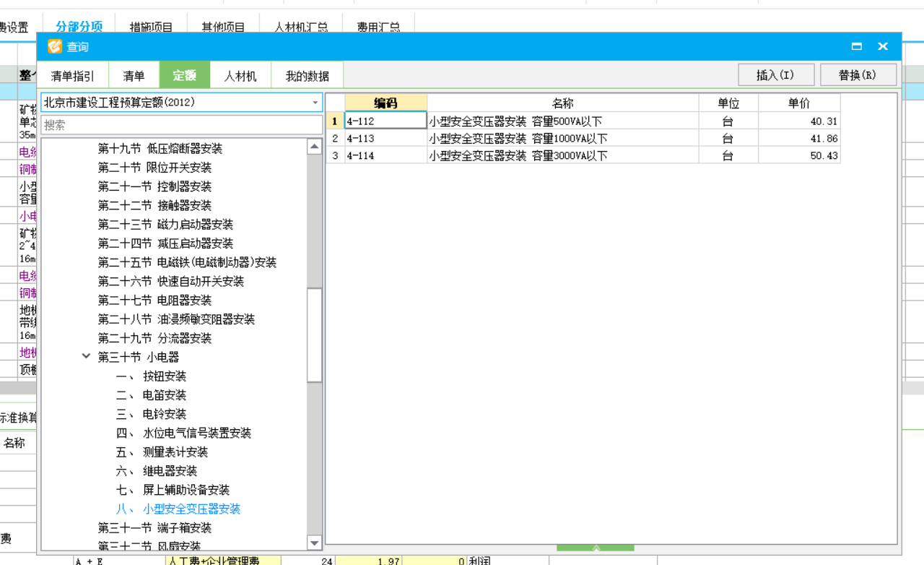The width and height of the screenshot is (924, 565).
Task: Select the 定额 tab
Action: [x=185, y=76]
